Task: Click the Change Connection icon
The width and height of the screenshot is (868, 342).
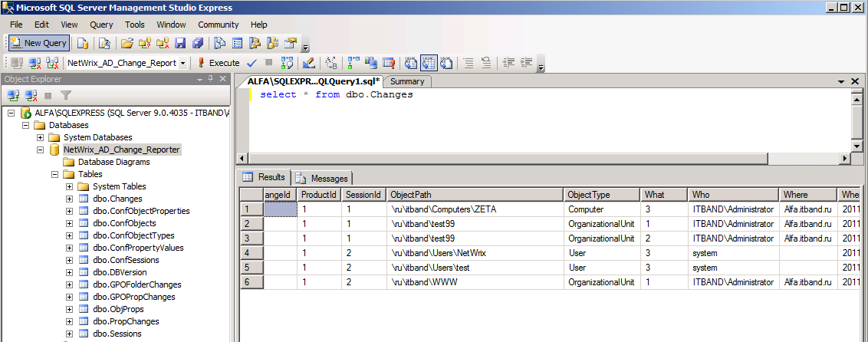Action: coord(52,63)
